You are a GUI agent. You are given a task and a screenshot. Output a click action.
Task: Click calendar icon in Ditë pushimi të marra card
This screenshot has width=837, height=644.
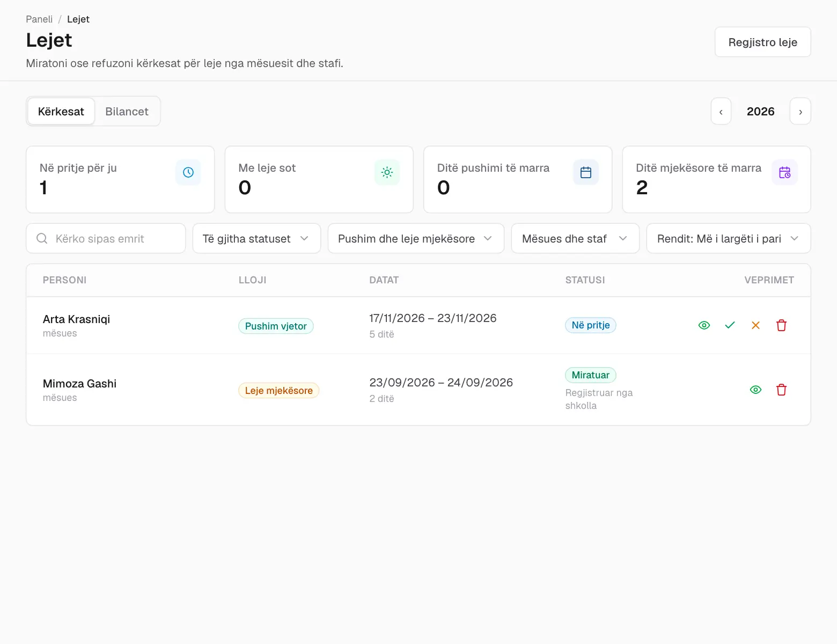(586, 172)
